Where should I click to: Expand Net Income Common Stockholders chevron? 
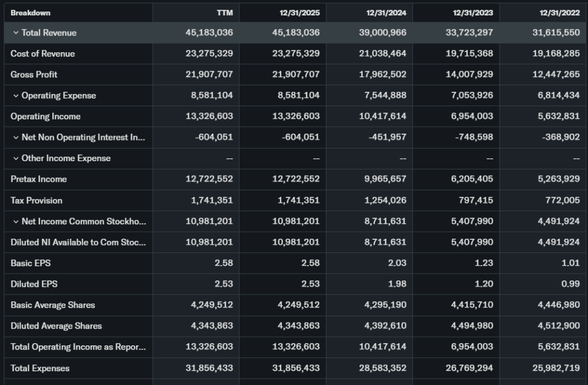[x=16, y=221]
